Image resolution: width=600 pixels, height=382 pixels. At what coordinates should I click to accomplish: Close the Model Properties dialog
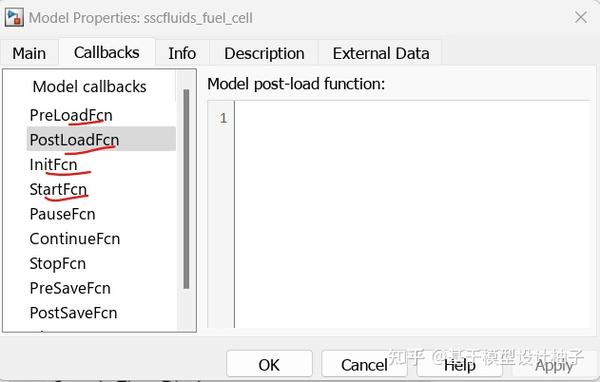581,17
